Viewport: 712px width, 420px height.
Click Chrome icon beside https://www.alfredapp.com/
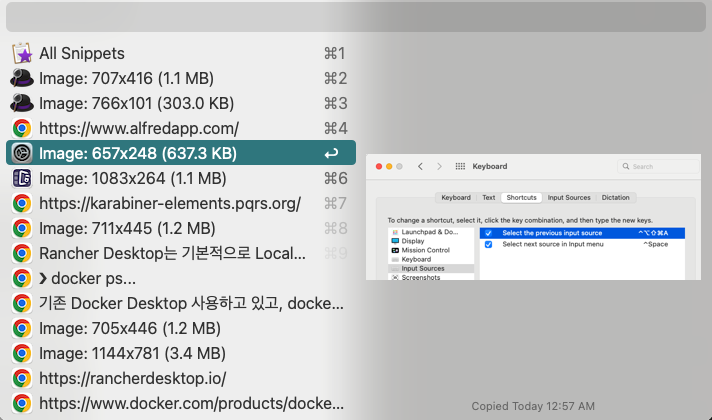[x=22, y=128]
